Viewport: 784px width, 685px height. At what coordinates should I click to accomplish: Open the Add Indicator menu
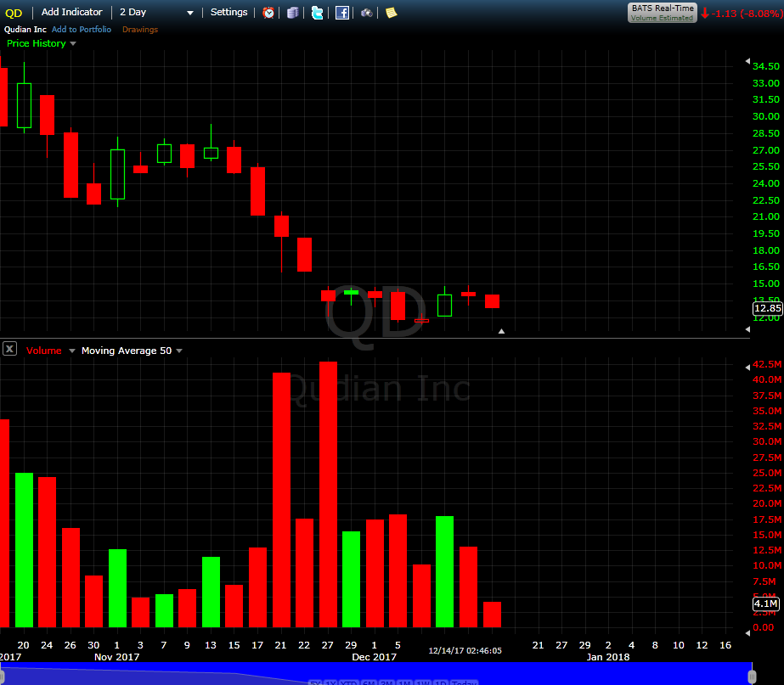(72, 13)
